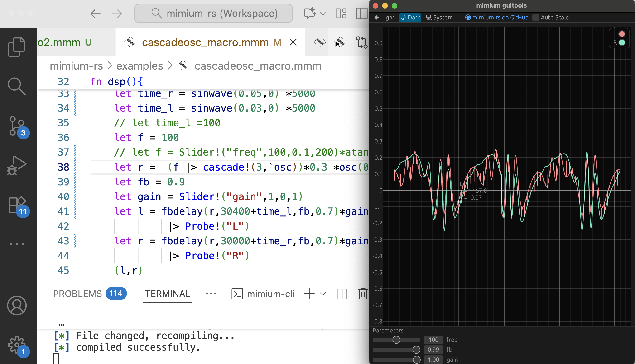Viewport: 635px width, 364px height.
Task: Switch guitools to Light theme
Action: tap(385, 18)
